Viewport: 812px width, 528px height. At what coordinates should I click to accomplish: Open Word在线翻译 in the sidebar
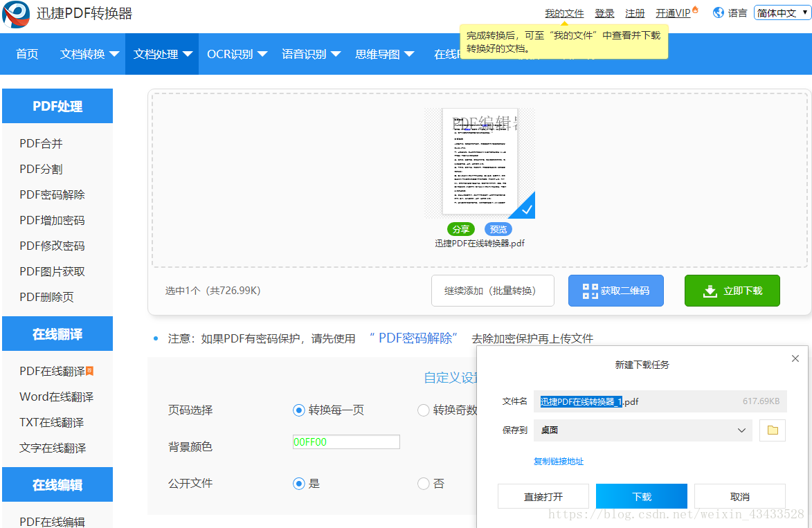[x=57, y=397]
